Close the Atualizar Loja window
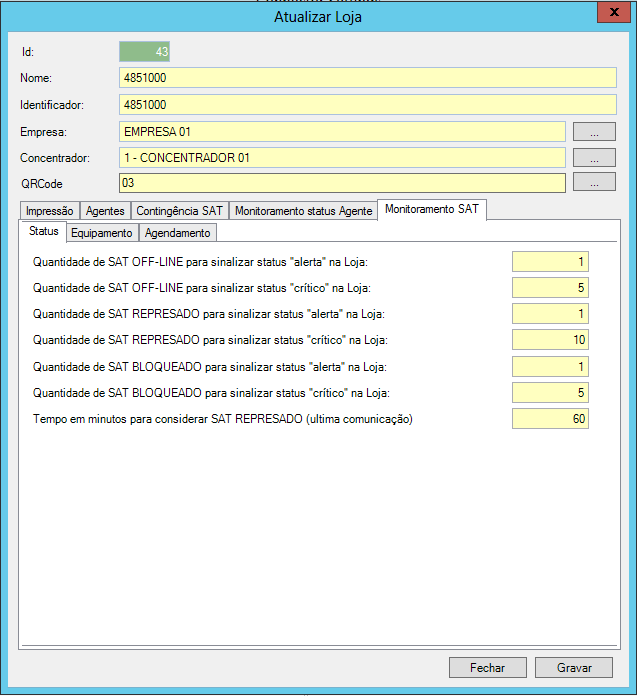 (x=612, y=13)
